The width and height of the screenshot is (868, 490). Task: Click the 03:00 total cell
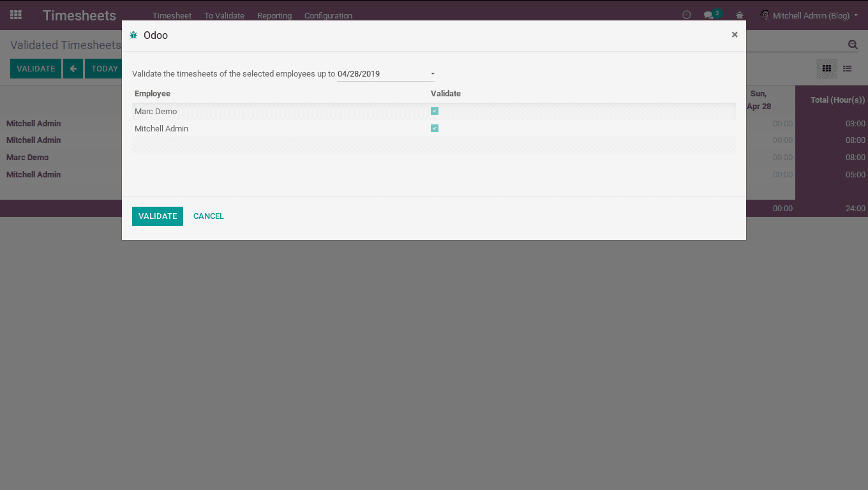855,123
